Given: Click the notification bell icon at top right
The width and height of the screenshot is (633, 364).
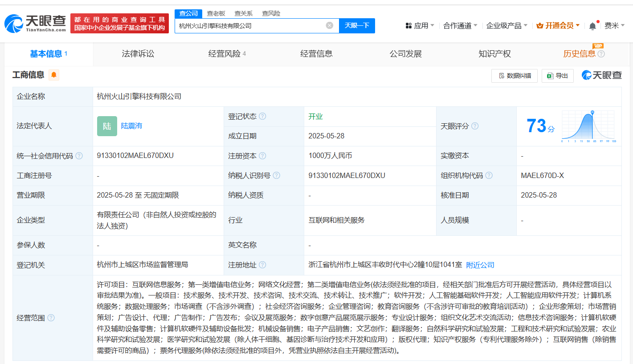Looking at the screenshot, I should click(592, 26).
